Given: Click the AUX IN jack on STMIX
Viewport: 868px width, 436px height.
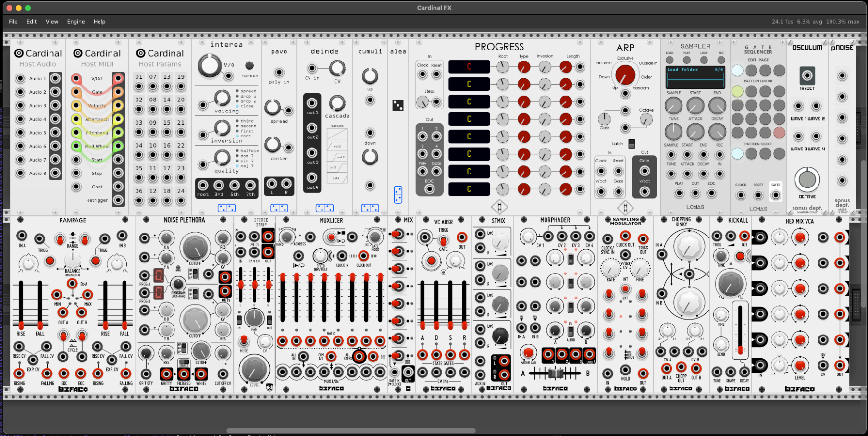Looking at the screenshot, I should (x=480, y=374).
